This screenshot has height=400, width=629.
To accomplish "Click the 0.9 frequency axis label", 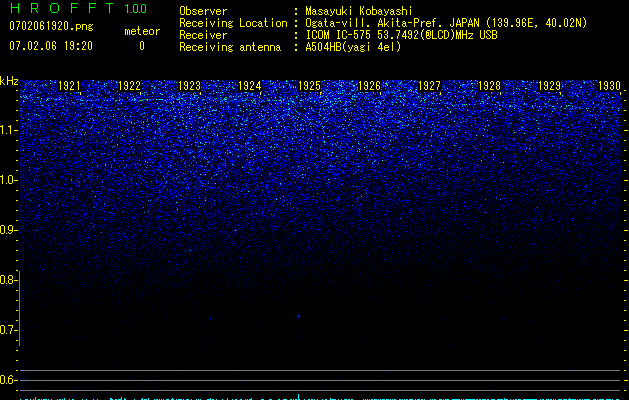I will coord(8,230).
